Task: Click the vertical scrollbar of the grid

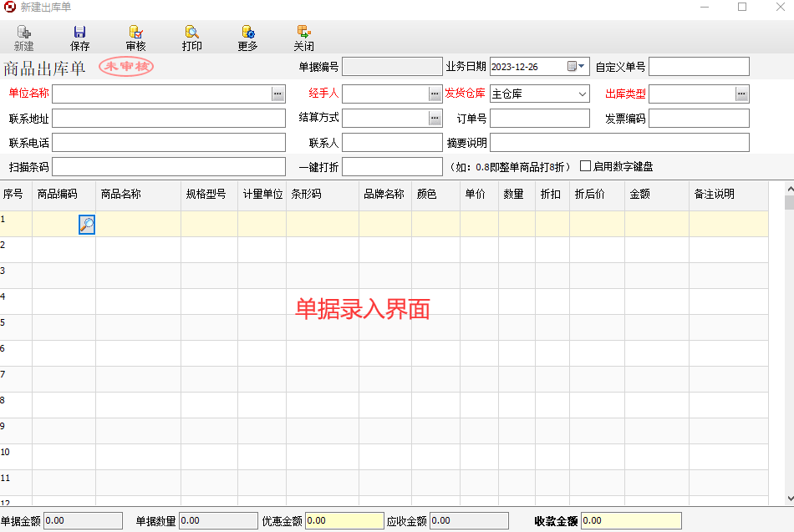Action: pyautogui.click(x=788, y=334)
